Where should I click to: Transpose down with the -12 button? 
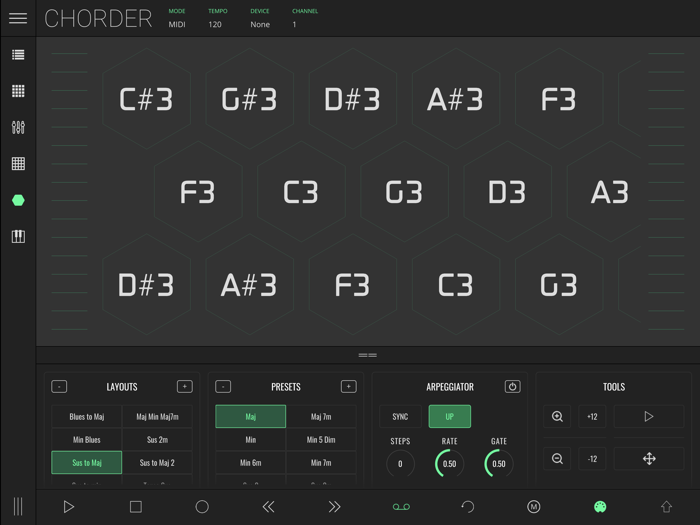point(592,458)
